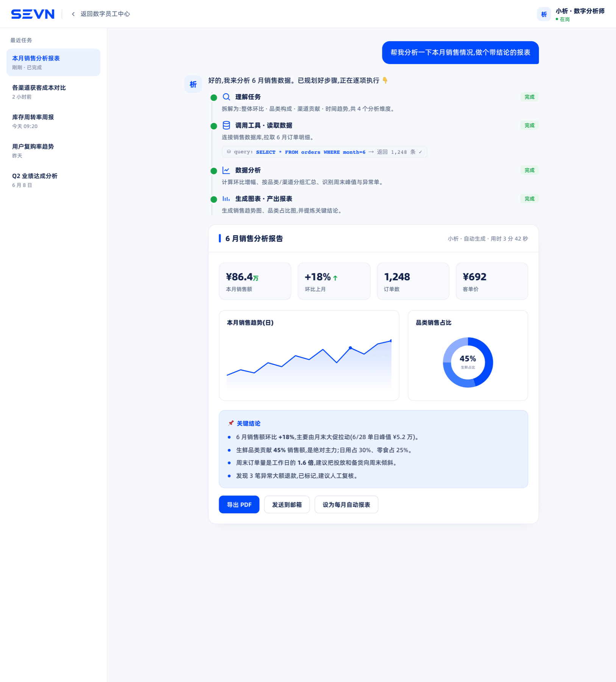Image resolution: width=616 pixels, height=682 pixels.
Task: Click the database icon for 调用工具·读取数据
Action: click(x=226, y=125)
